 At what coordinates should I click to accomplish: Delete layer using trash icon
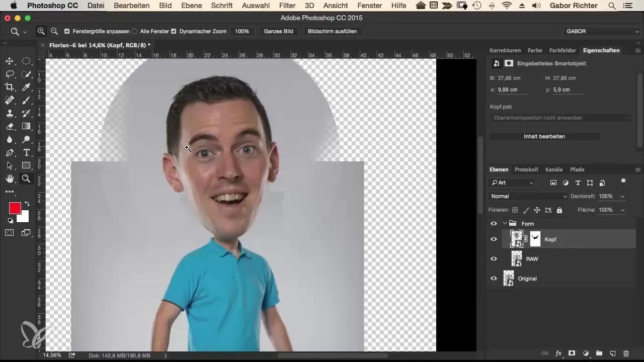pyautogui.click(x=626, y=353)
